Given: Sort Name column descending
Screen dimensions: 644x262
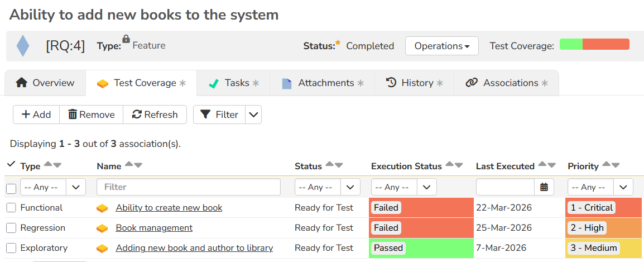Looking at the screenshot, I should pyautogui.click(x=138, y=165).
